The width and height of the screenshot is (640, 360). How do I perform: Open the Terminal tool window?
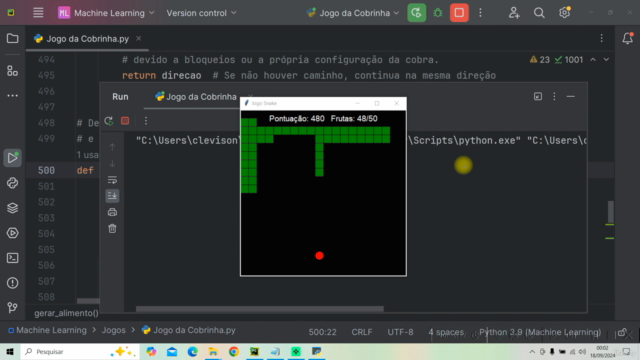13,258
